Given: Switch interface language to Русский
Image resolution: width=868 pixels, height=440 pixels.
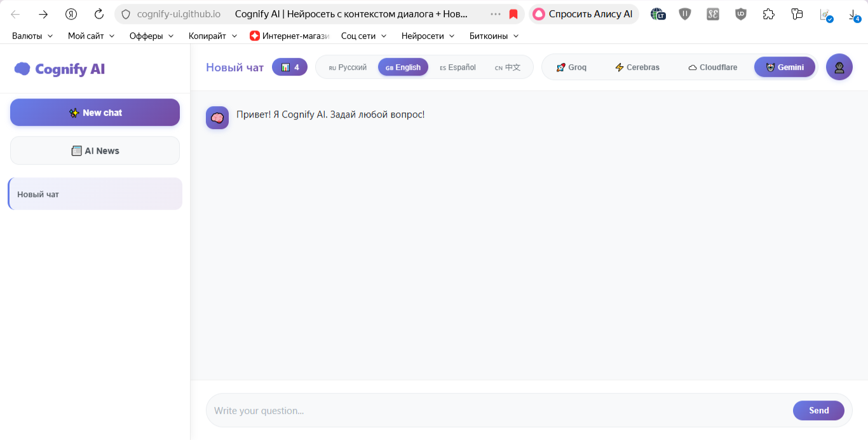Looking at the screenshot, I should point(348,67).
